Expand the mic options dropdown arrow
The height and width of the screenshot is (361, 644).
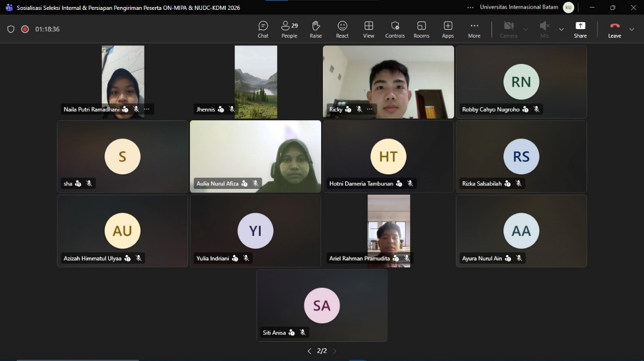click(x=561, y=29)
